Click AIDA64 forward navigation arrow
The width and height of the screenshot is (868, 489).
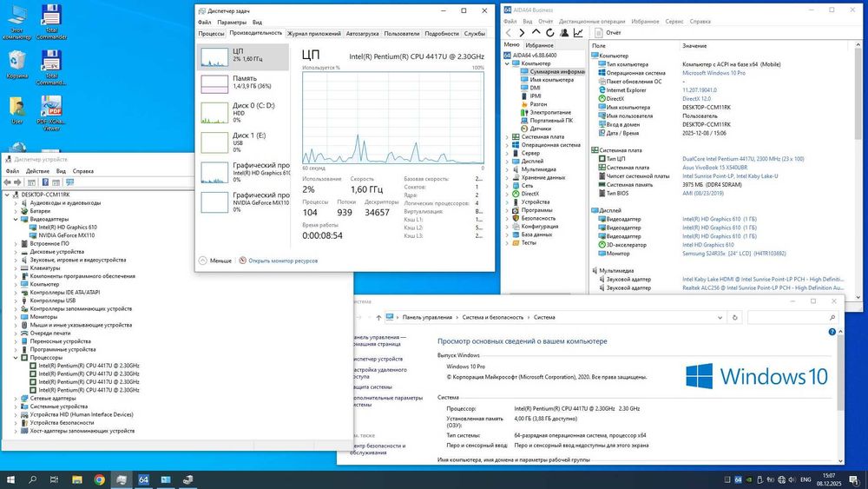(522, 33)
